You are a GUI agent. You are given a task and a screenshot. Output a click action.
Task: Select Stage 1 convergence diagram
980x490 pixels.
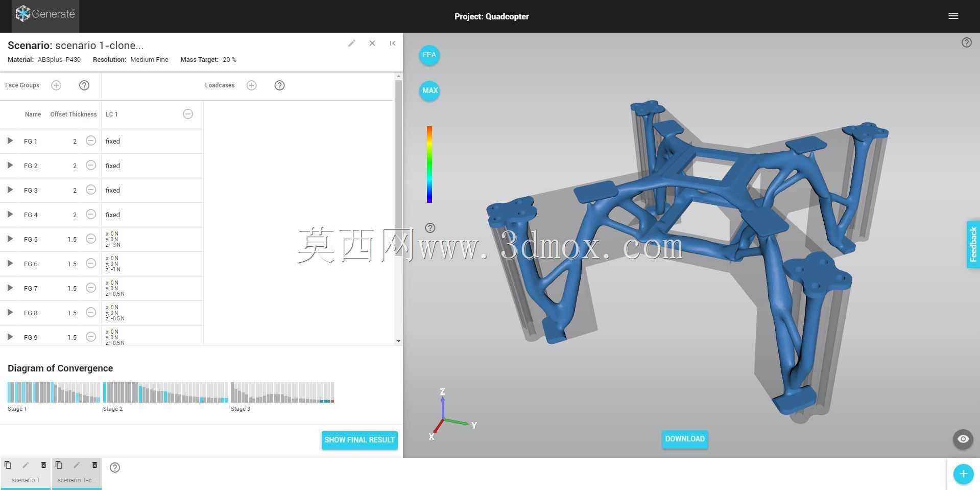tap(54, 392)
